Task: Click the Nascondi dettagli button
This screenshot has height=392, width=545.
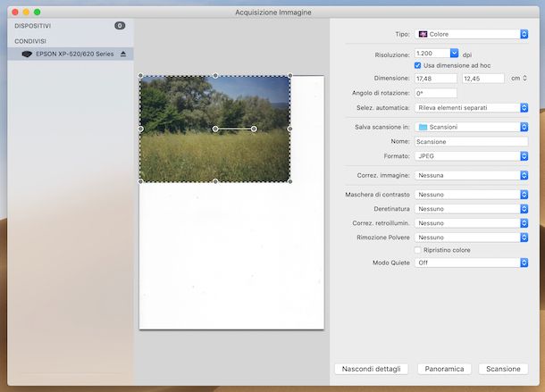Action: [x=371, y=369]
